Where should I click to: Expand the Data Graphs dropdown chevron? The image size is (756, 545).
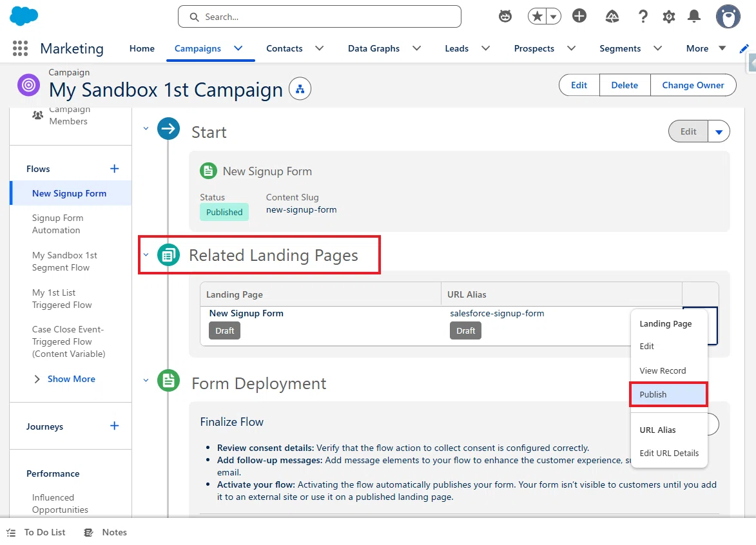tap(416, 48)
